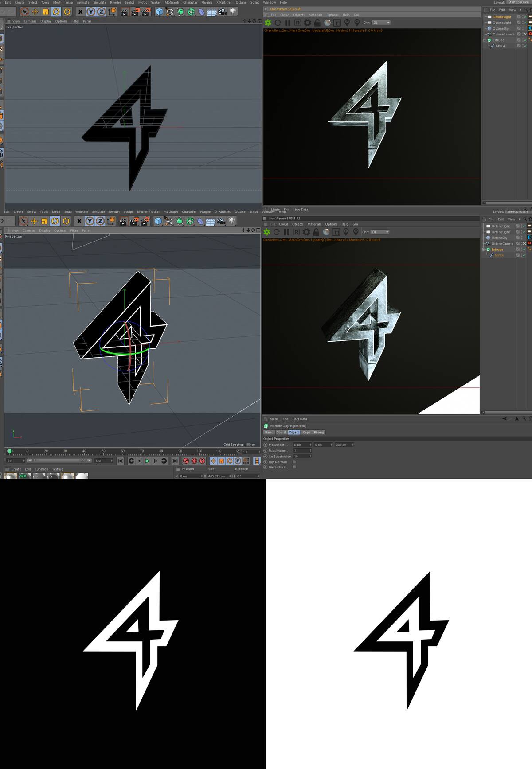Enable Flip Normals checkbox

(x=294, y=462)
